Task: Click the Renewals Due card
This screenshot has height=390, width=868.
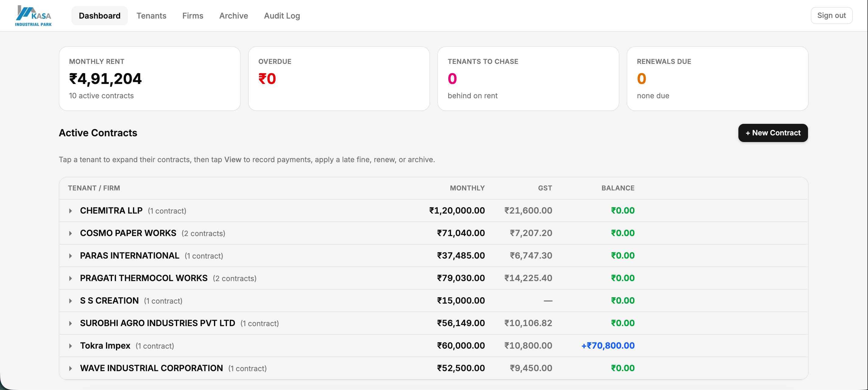Action: [x=717, y=79]
